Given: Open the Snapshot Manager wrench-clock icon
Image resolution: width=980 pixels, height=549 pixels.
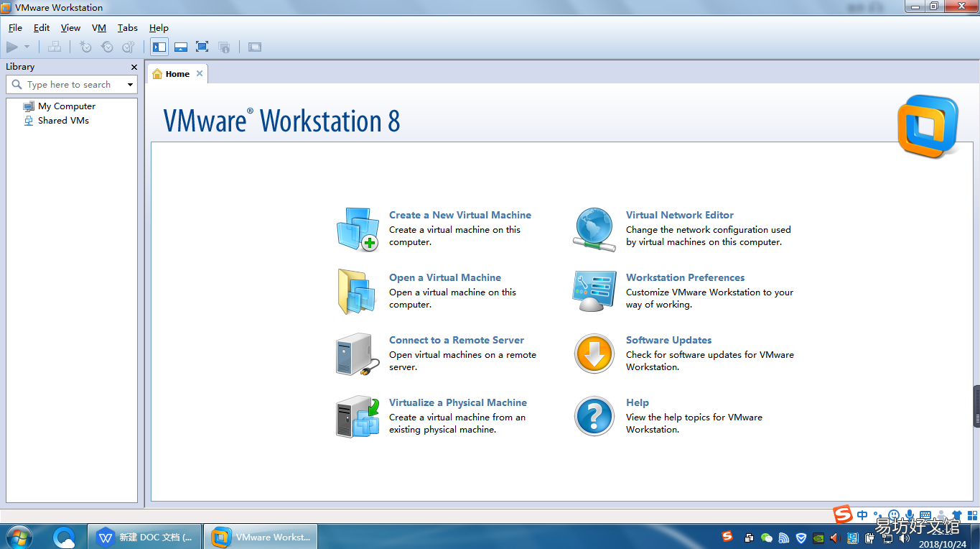Looking at the screenshot, I should tap(129, 47).
